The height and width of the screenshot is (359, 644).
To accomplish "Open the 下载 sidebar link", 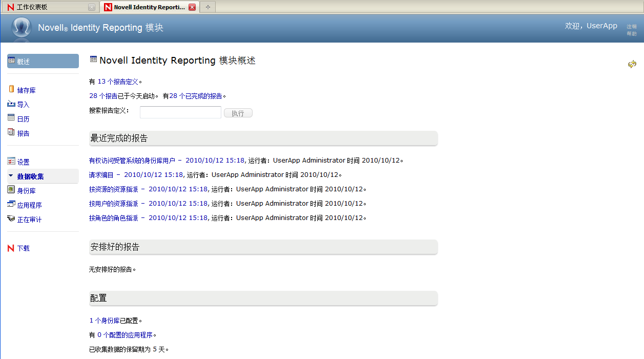I will coord(24,248).
